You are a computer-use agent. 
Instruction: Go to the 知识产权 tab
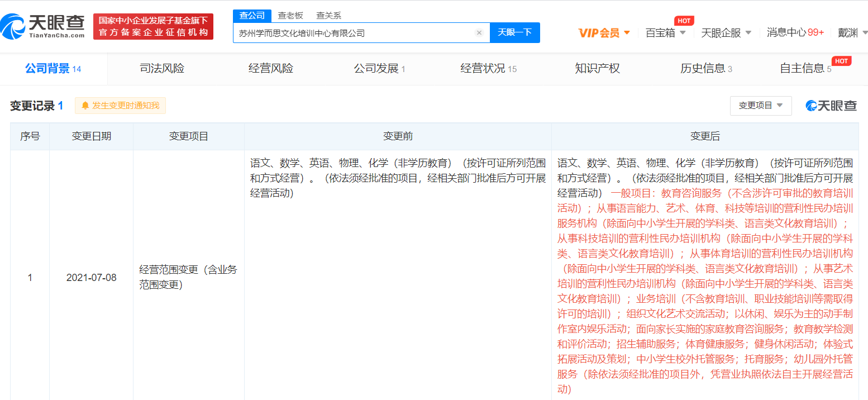(597, 69)
